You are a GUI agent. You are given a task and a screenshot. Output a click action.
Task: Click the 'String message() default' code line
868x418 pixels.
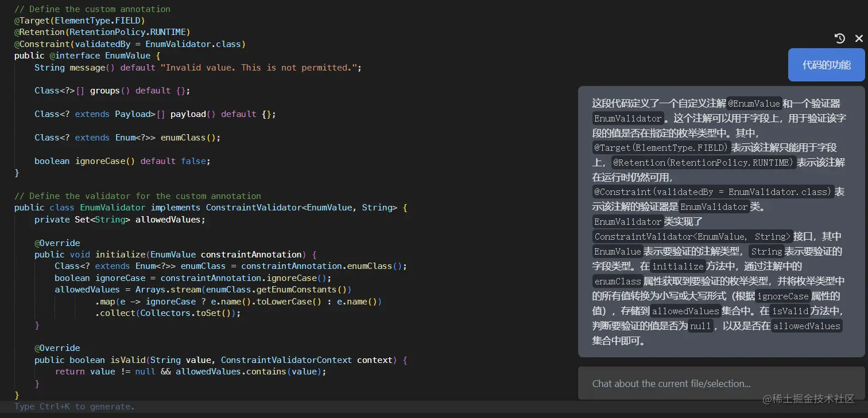(x=198, y=68)
